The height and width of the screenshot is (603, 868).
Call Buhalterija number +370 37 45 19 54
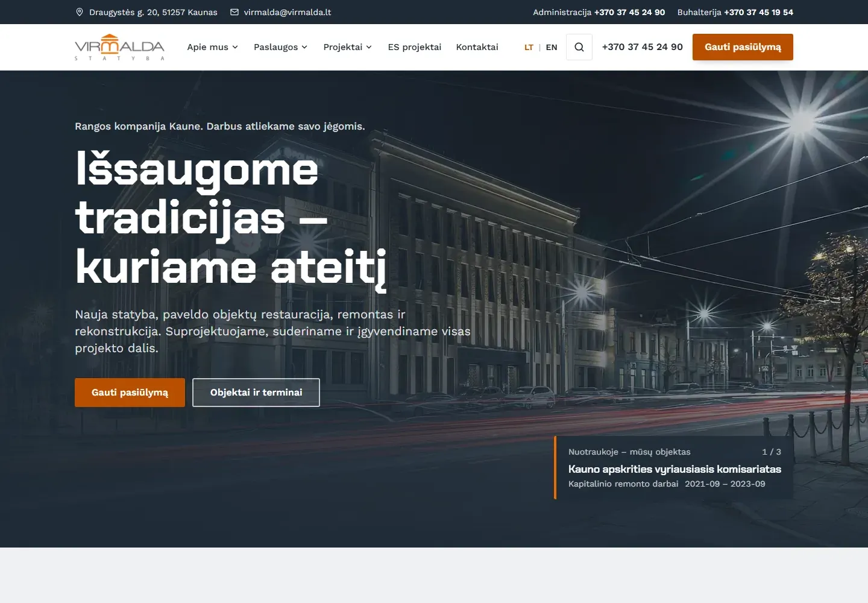pyautogui.click(x=758, y=12)
